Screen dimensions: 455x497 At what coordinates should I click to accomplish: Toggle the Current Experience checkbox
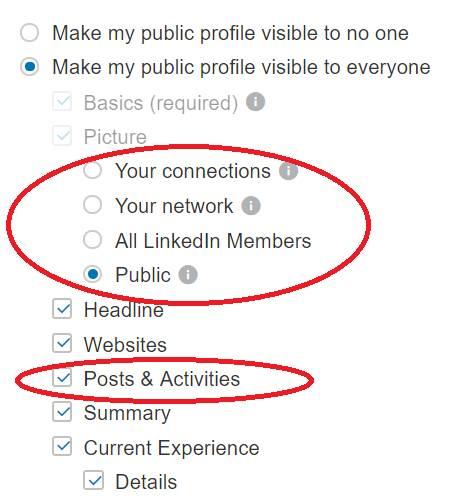pyautogui.click(x=62, y=447)
